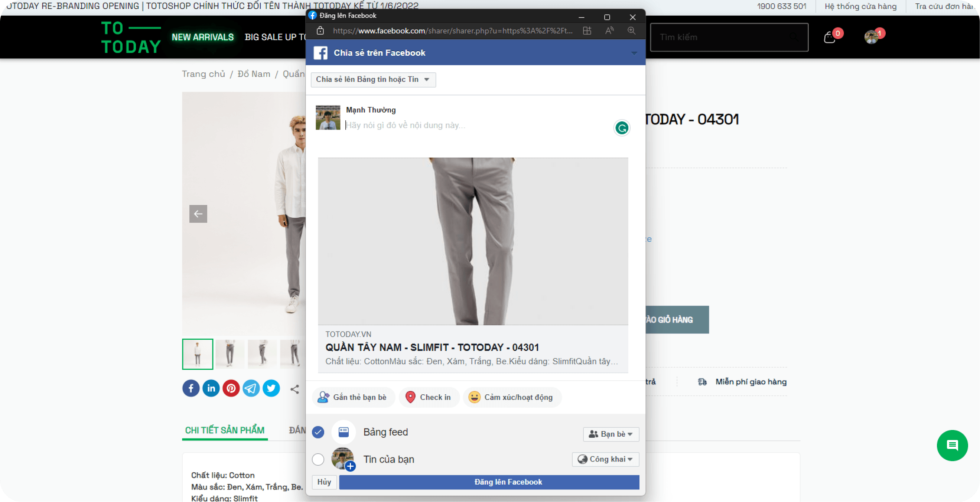Viewport: 980px width, 502px height.
Task: Open shared link preview image of grey trousers
Action: 473,241
